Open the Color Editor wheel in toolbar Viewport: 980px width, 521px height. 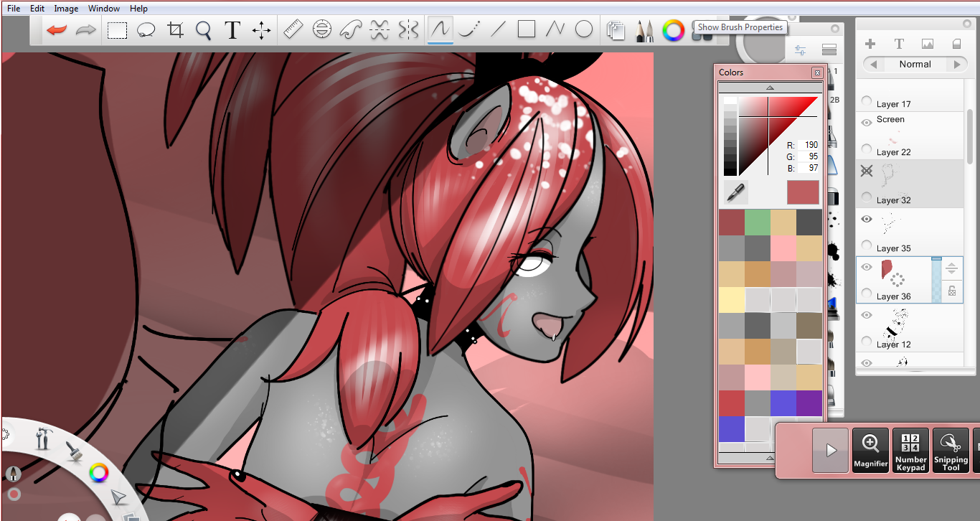(673, 30)
